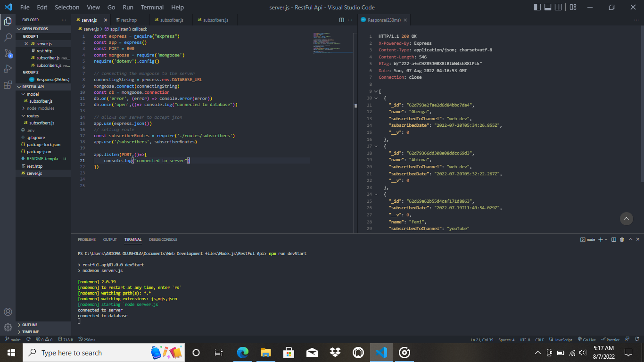This screenshot has width=644, height=362.
Task: Click Go Live in the status bar
Action: 586,339
